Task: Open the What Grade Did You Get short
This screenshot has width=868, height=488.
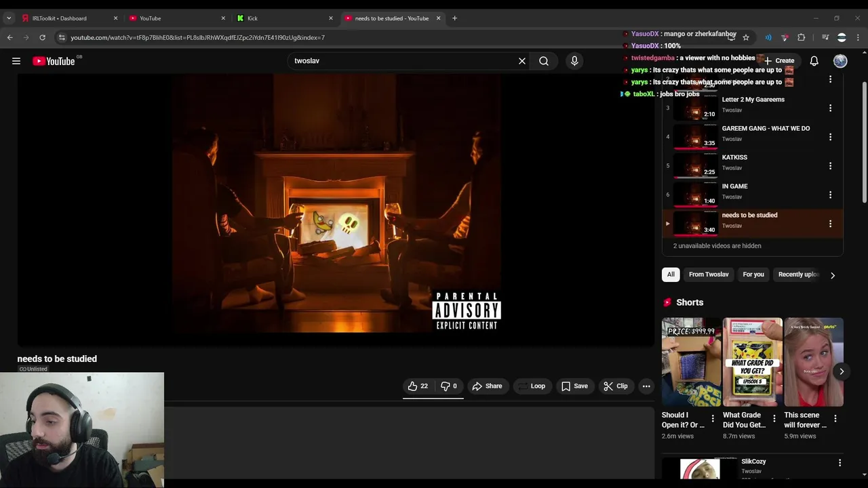Action: click(752, 362)
